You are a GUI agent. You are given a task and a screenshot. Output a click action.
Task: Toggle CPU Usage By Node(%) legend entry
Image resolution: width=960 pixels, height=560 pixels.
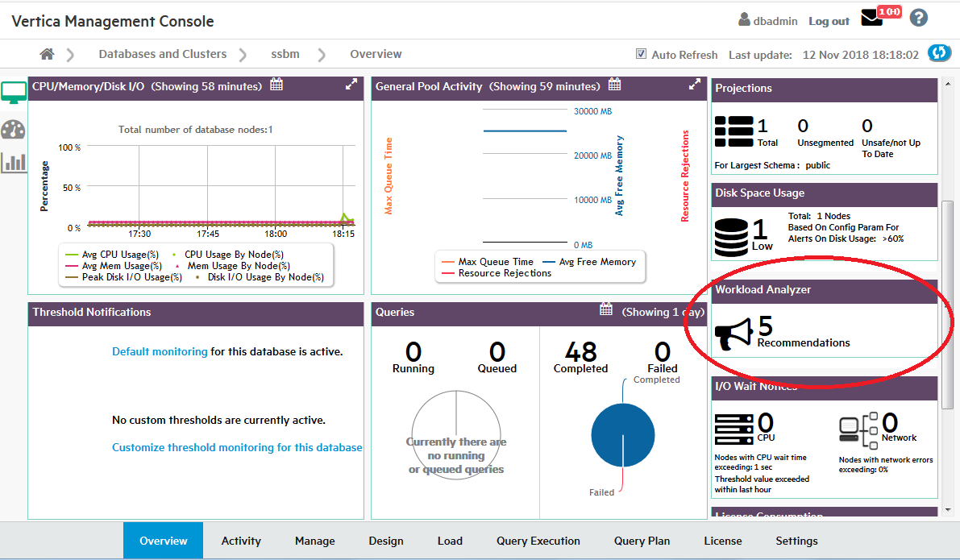228,255
